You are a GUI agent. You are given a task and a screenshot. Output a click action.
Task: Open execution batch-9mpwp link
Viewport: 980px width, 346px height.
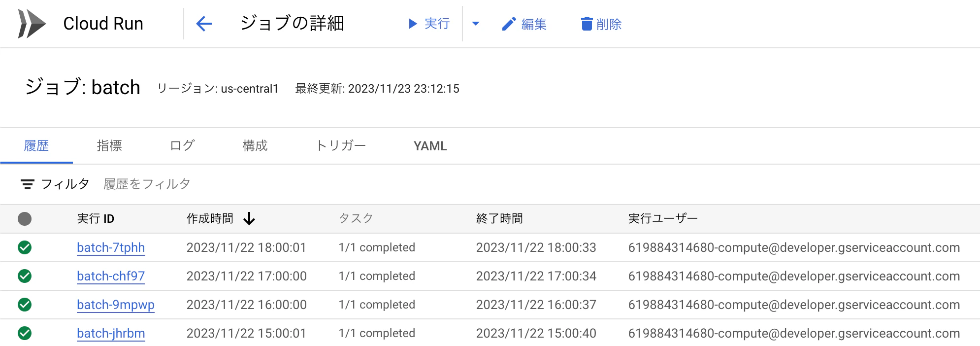116,305
